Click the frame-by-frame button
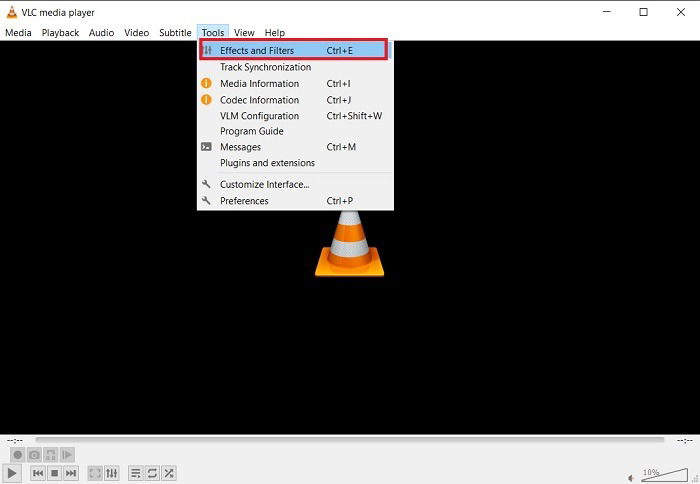700x484 pixels. click(x=67, y=455)
